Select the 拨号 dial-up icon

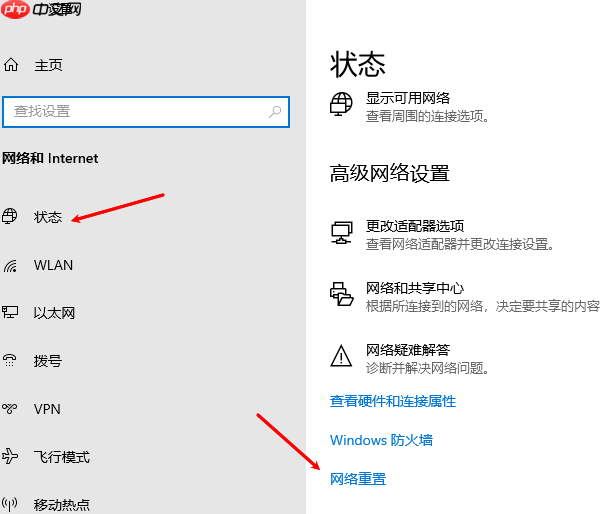point(11,361)
